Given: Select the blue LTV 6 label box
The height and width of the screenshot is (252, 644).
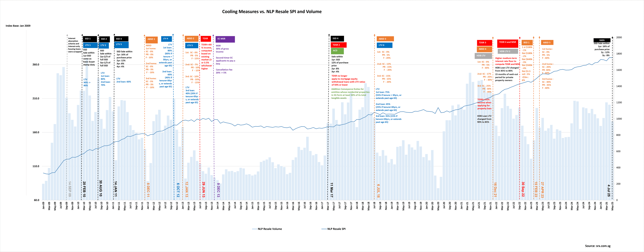Looking at the screenshot, I should (385, 45).
